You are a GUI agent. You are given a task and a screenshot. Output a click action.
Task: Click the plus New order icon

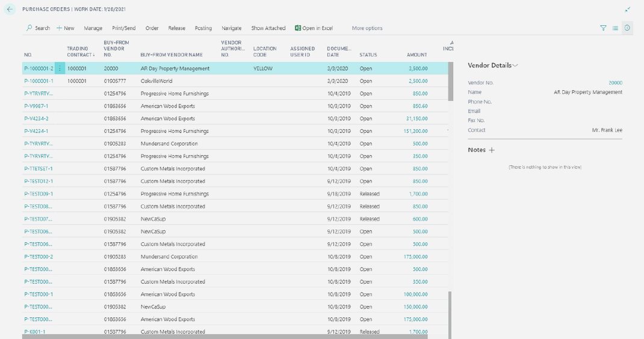60,28
